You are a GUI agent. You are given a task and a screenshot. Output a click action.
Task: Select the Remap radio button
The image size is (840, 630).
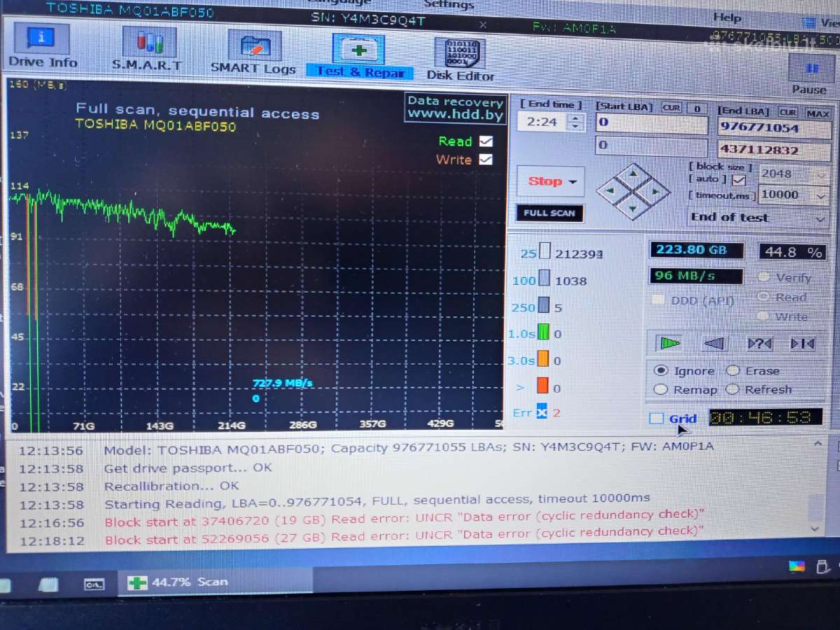[660, 389]
